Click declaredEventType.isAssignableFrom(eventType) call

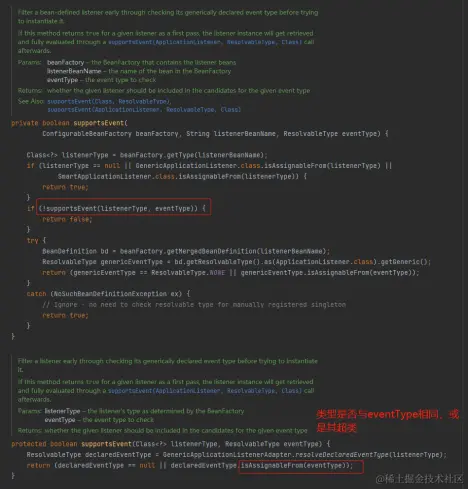tap(260, 465)
